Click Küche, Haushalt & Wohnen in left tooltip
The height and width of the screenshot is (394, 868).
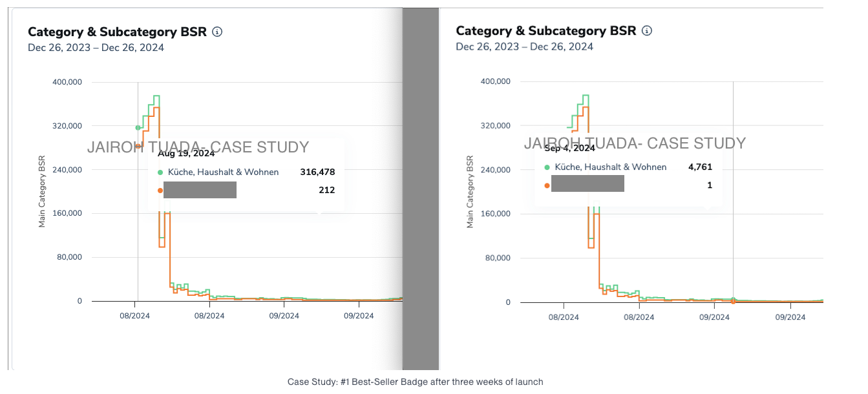click(224, 172)
